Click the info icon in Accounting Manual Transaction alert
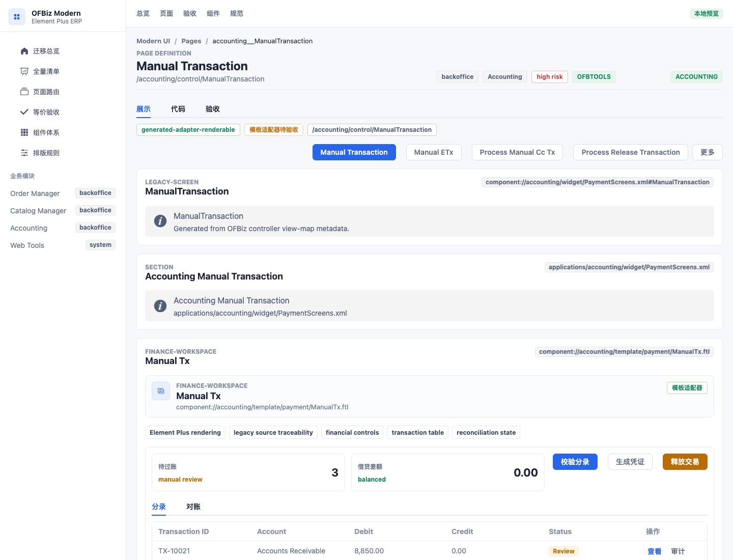This screenshot has width=733, height=560. (x=160, y=306)
